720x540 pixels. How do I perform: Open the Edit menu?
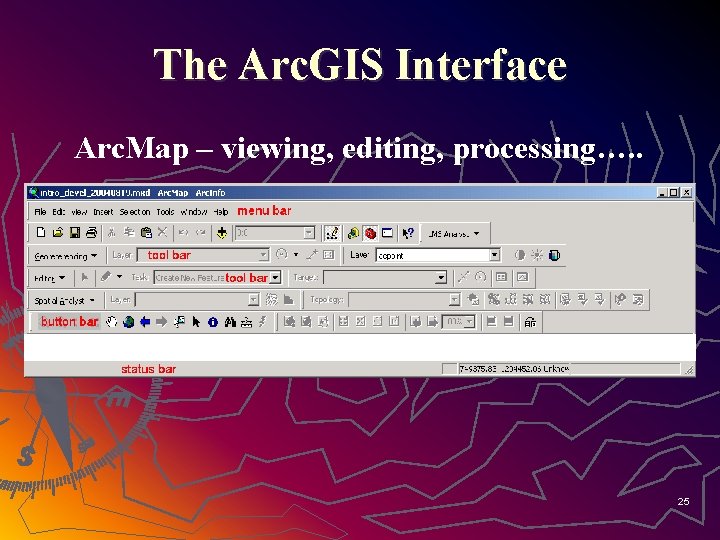58,212
